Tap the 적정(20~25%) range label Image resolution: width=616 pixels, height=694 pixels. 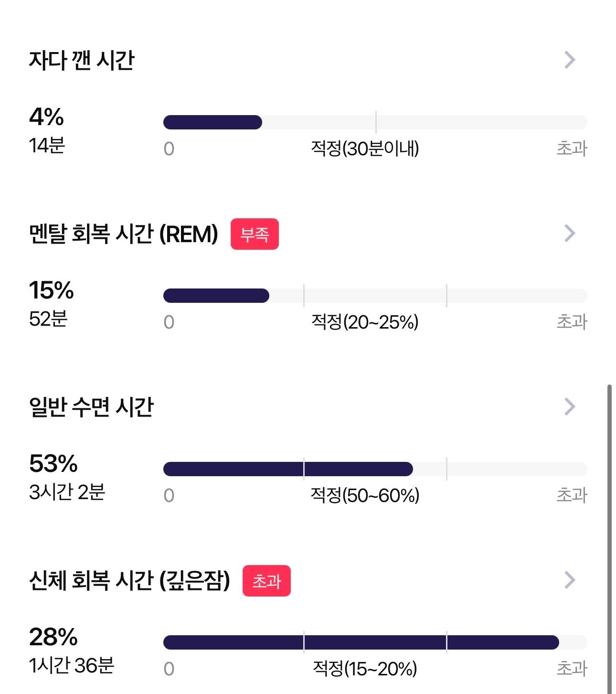coord(365,322)
